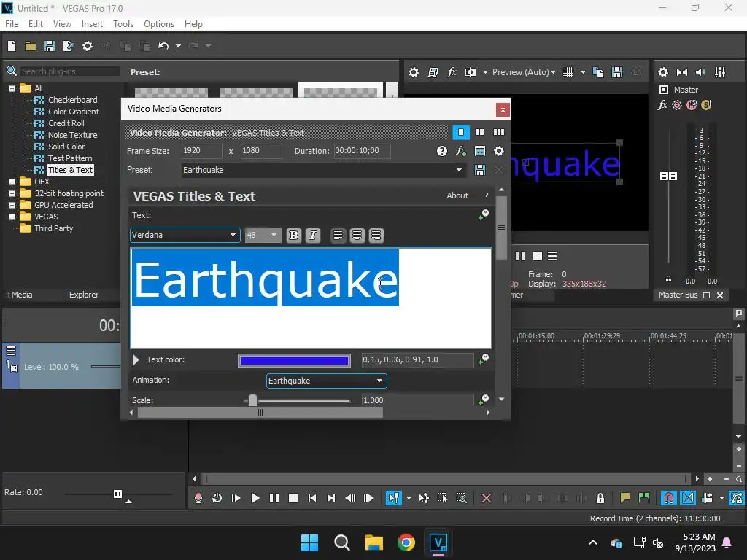Open the Tools menu
The height and width of the screenshot is (560, 747).
coord(123,24)
